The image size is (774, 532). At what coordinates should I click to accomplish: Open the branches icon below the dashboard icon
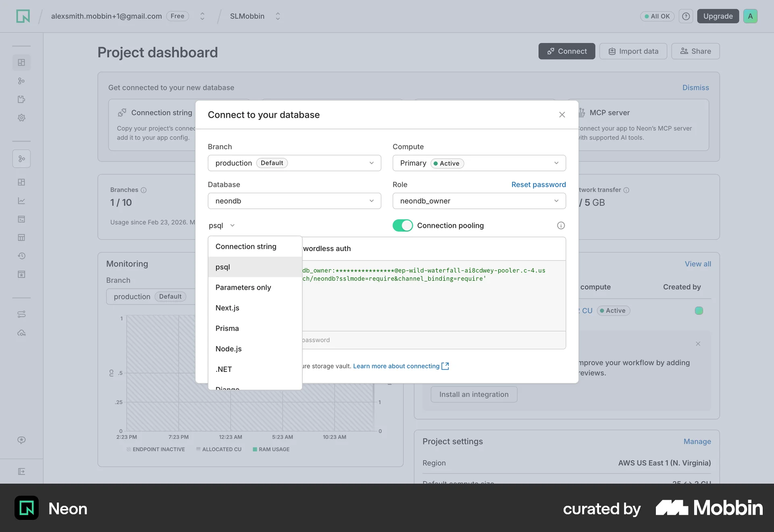(21, 81)
